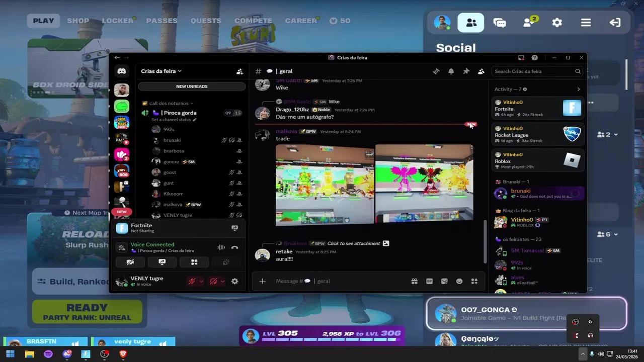Open Fortnite SHOP tab
Image resolution: width=644 pixels, height=362 pixels.
[78, 21]
